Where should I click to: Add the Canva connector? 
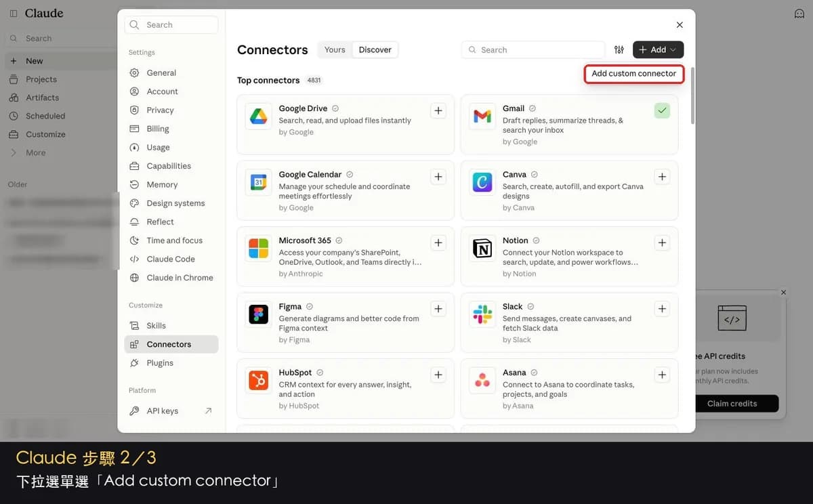coord(662,177)
